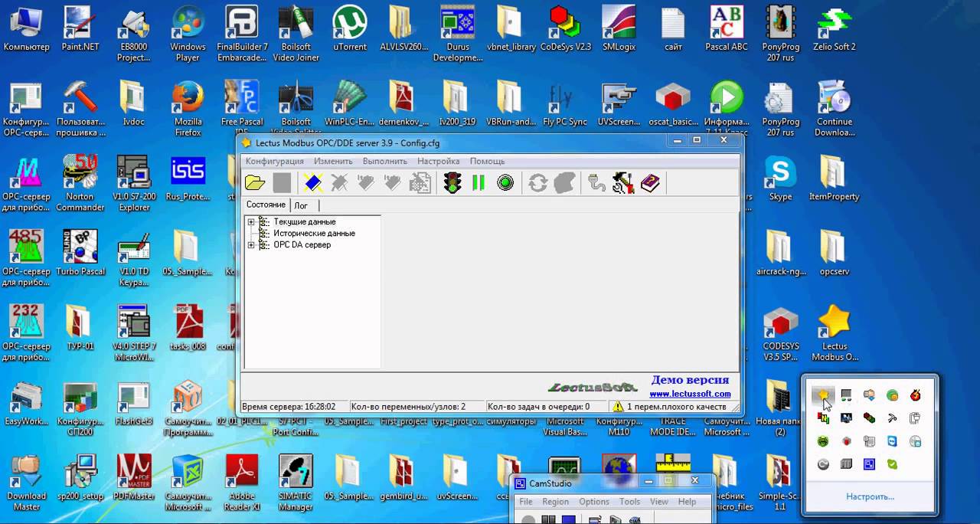Open settings via hammer and wrench icon

(x=622, y=183)
